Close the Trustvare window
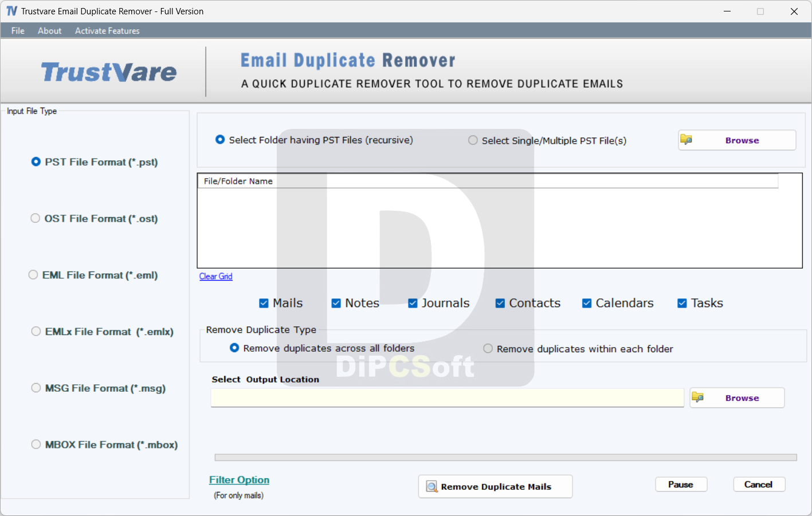The width and height of the screenshot is (812, 516). click(794, 11)
